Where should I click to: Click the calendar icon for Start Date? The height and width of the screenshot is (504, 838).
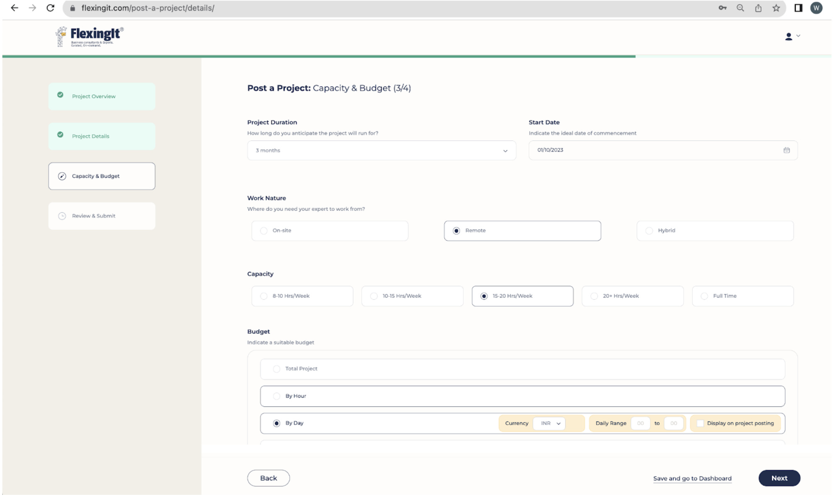[787, 149]
